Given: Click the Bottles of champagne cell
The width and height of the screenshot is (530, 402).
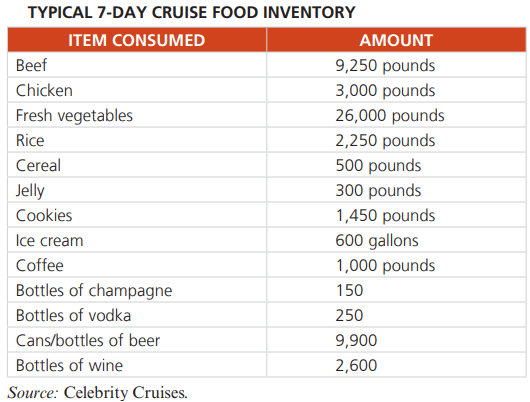Looking at the screenshot, I should (x=137, y=290).
